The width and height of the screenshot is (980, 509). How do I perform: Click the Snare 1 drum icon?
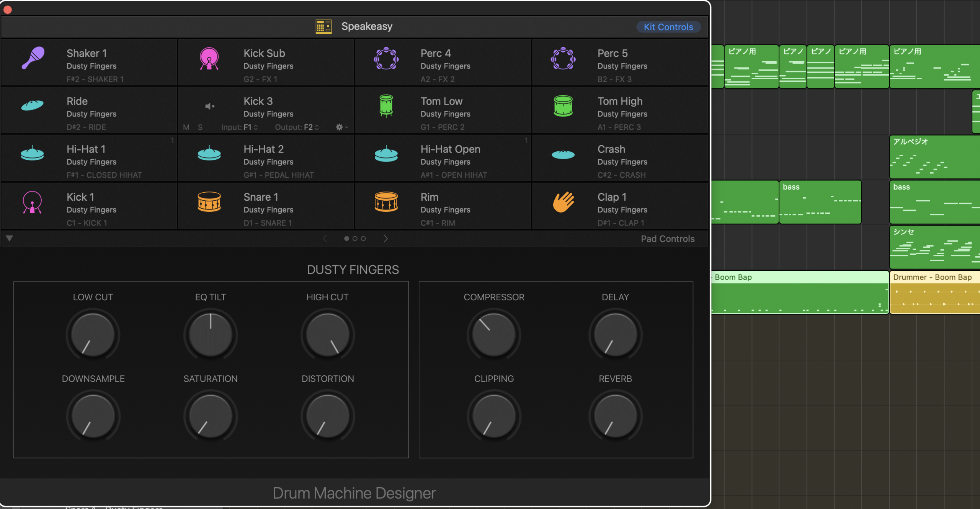pos(209,202)
